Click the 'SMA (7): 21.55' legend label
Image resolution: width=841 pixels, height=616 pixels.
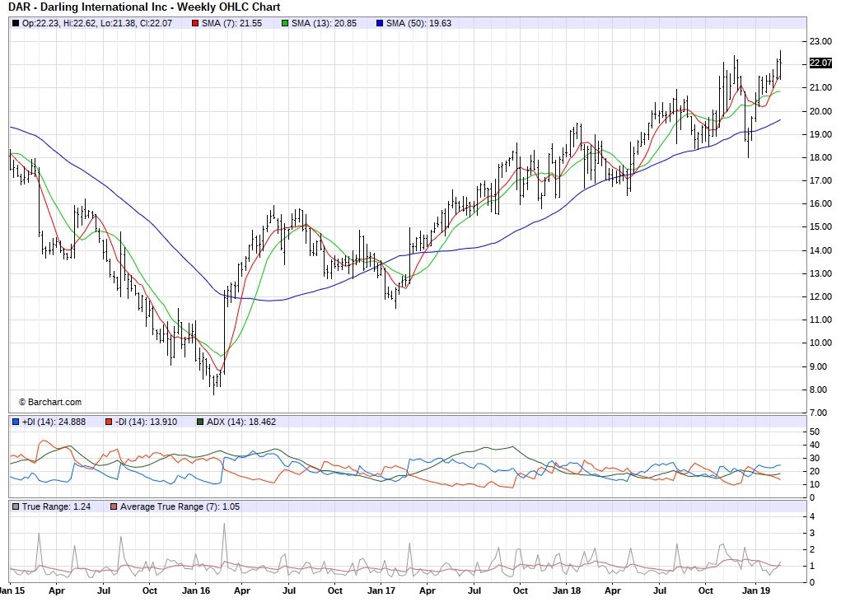click(x=231, y=24)
